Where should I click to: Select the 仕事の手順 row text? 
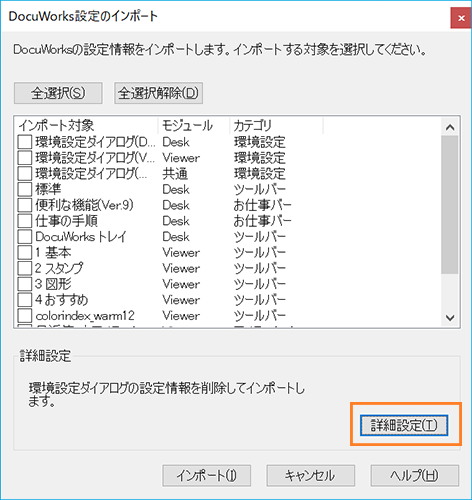67,221
